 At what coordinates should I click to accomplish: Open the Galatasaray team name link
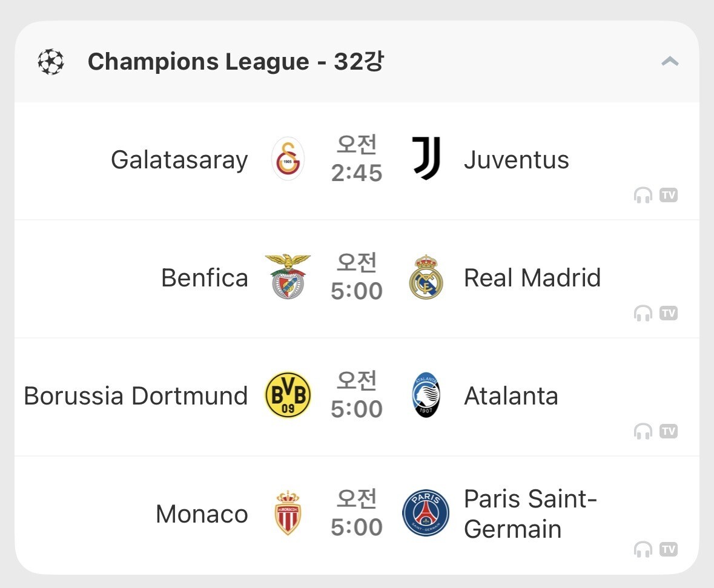tap(179, 160)
